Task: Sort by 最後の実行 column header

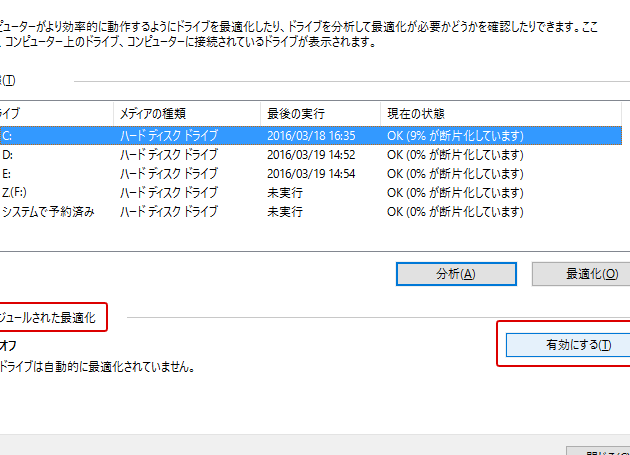Action: point(296,113)
